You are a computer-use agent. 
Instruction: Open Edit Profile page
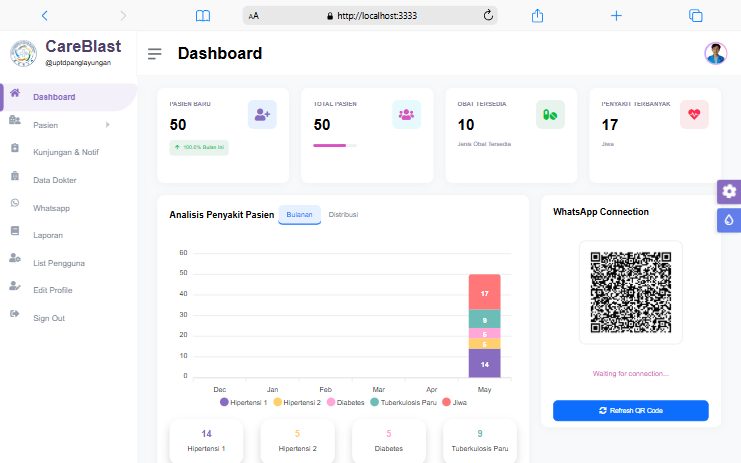pos(52,290)
